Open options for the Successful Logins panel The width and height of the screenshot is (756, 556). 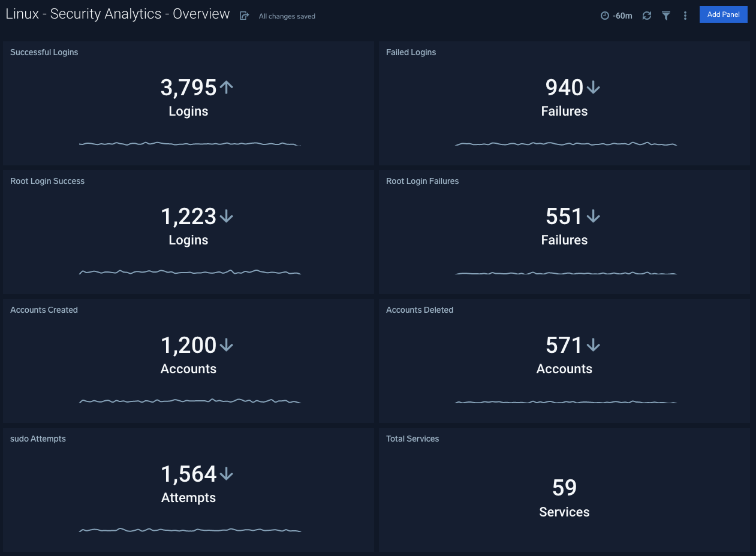click(x=44, y=52)
